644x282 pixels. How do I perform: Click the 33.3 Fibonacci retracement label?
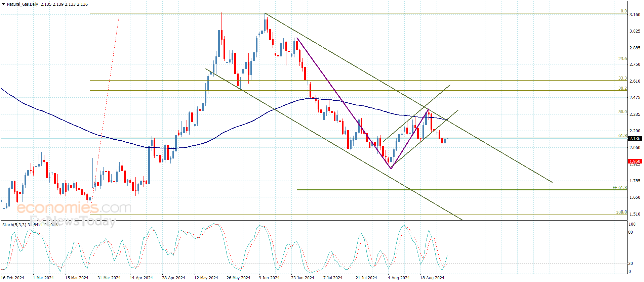pos(622,78)
